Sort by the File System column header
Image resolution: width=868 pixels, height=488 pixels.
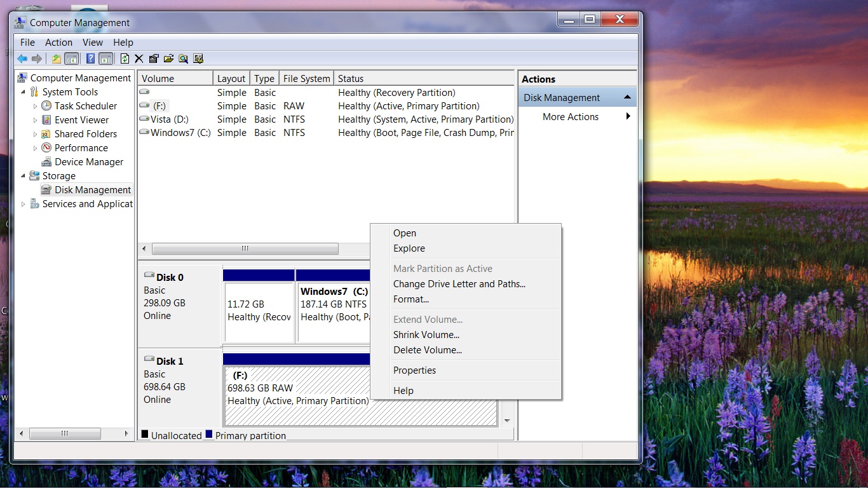306,79
